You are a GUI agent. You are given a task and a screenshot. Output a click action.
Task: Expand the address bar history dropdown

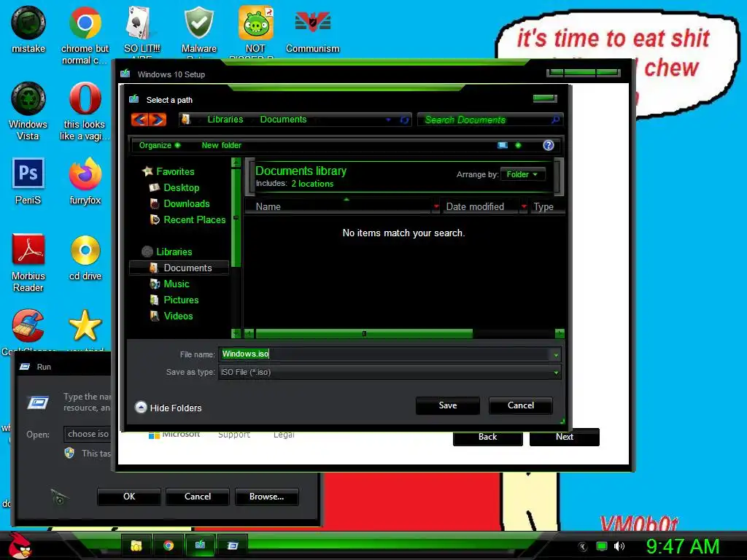(x=389, y=120)
